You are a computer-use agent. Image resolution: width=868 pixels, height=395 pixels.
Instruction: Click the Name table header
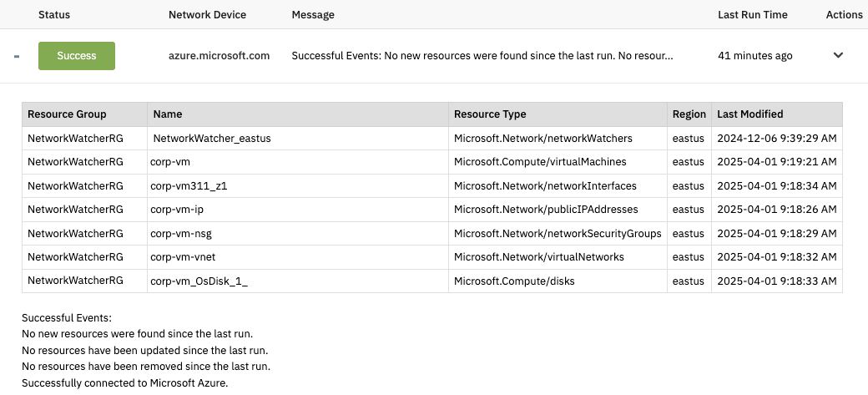point(168,114)
